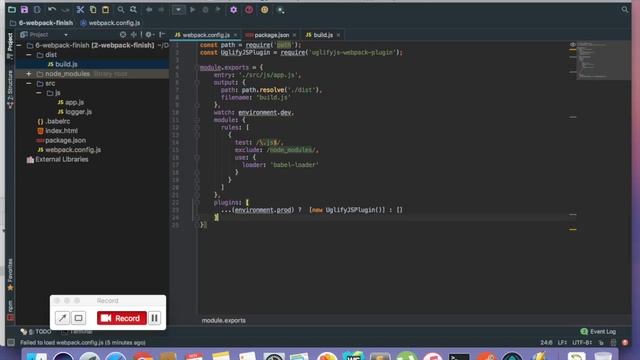Click the last toolbar icon with dropdown arrow

pos(281,10)
